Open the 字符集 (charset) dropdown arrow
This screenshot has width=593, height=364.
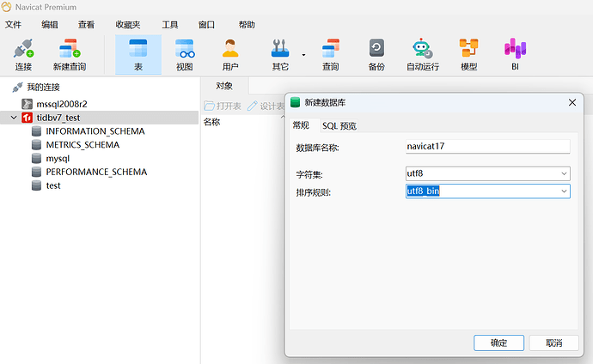click(x=564, y=173)
